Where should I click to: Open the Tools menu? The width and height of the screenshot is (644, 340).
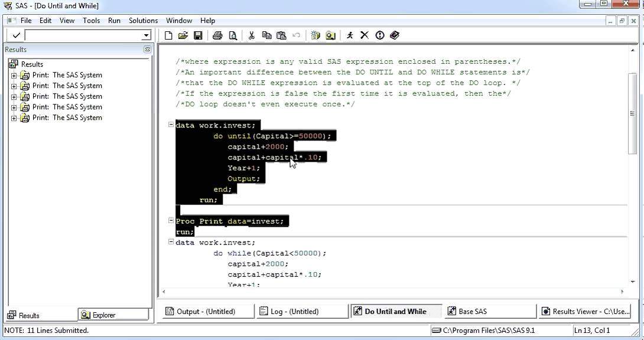pyautogui.click(x=91, y=21)
